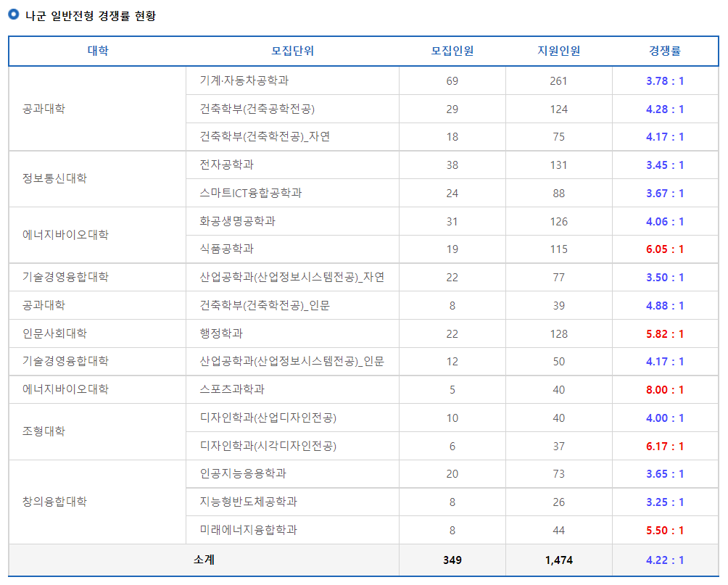Screen dimensions: 728x585
Task: Click the ratio 4.28 : 1
Action: coord(665,109)
